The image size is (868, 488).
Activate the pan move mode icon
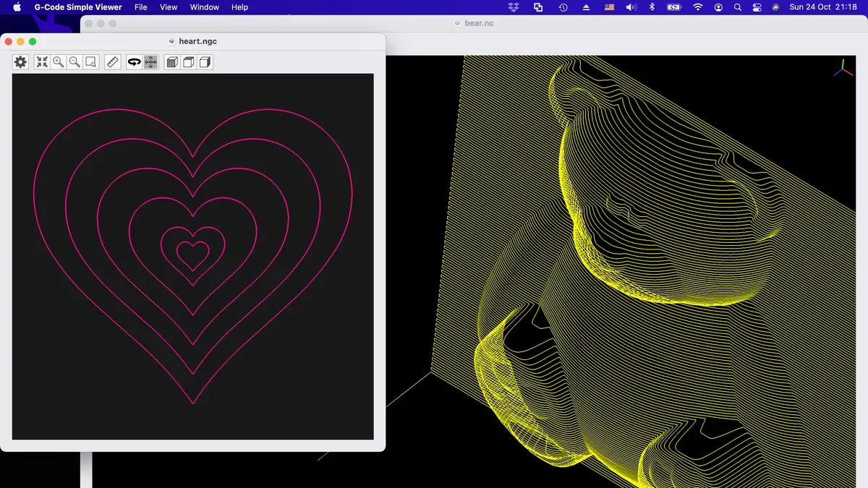[150, 62]
